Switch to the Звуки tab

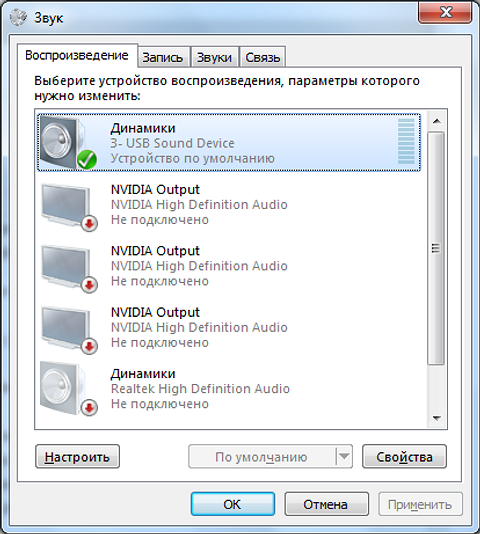pos(214,57)
